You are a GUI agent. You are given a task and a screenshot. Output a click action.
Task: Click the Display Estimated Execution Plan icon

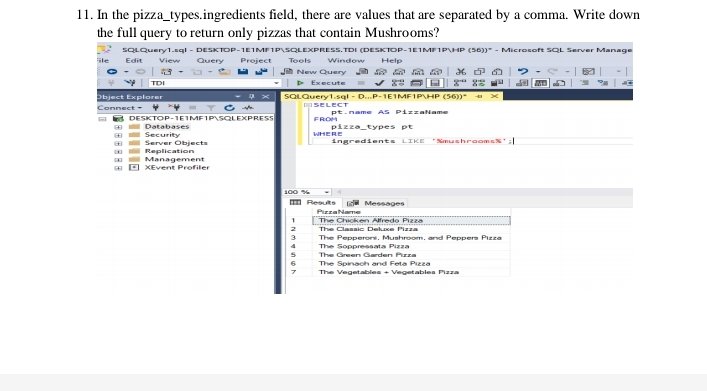pos(398,83)
